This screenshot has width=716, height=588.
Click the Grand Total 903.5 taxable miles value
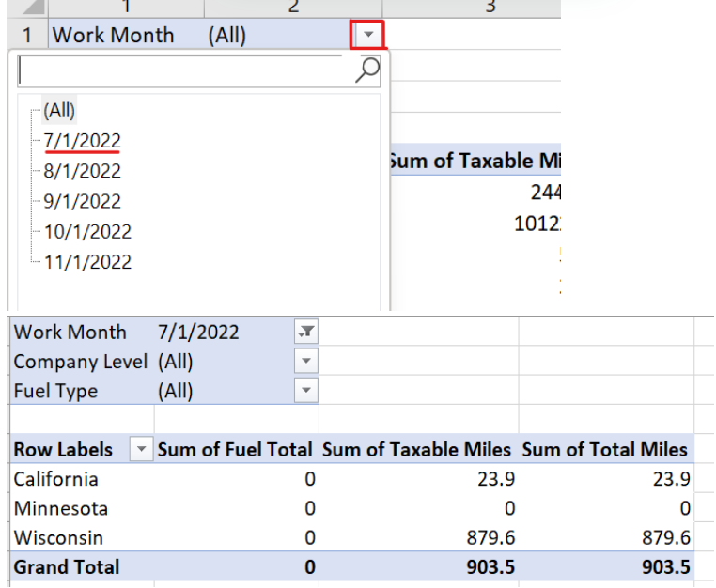click(490, 567)
